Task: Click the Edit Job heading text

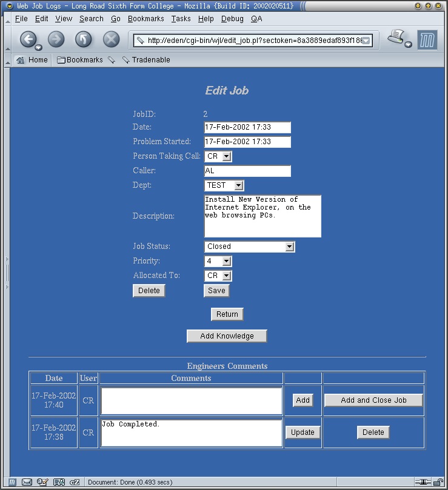Action: tap(227, 91)
